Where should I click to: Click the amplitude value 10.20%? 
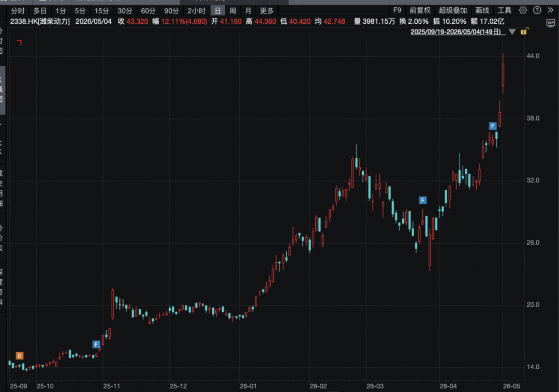point(454,21)
